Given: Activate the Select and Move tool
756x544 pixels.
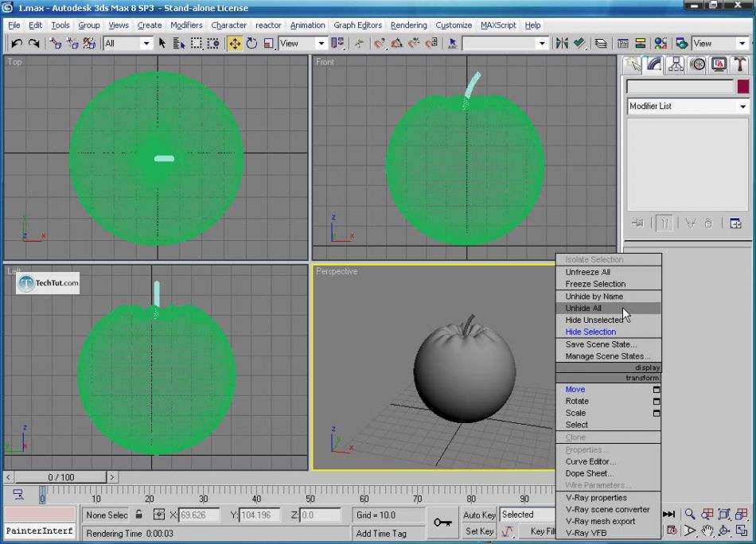Looking at the screenshot, I should pos(235,44).
